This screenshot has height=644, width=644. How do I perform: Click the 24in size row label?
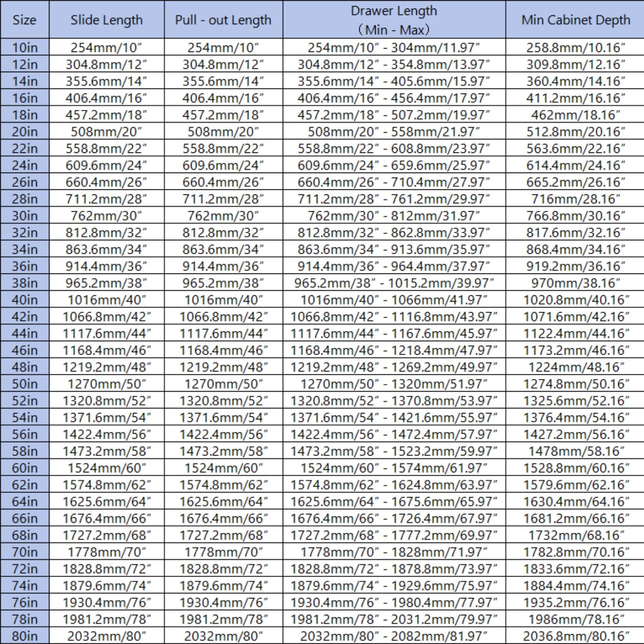click(24, 165)
